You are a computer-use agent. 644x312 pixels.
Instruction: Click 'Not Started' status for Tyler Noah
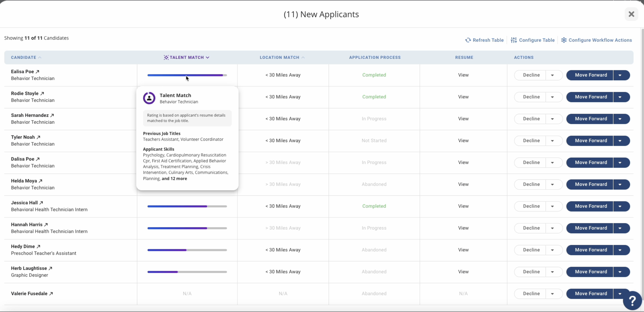pyautogui.click(x=374, y=141)
